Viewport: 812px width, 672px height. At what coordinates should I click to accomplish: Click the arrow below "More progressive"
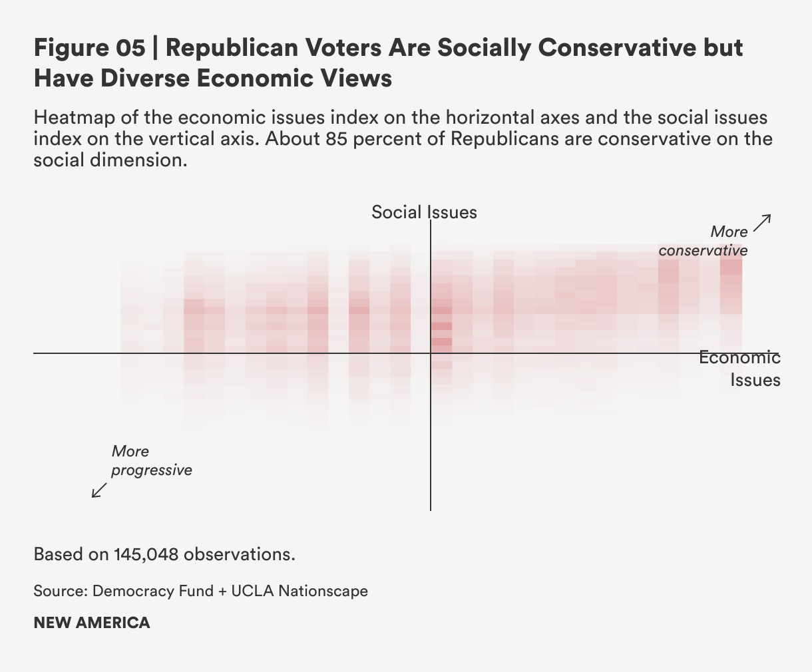coord(99,490)
